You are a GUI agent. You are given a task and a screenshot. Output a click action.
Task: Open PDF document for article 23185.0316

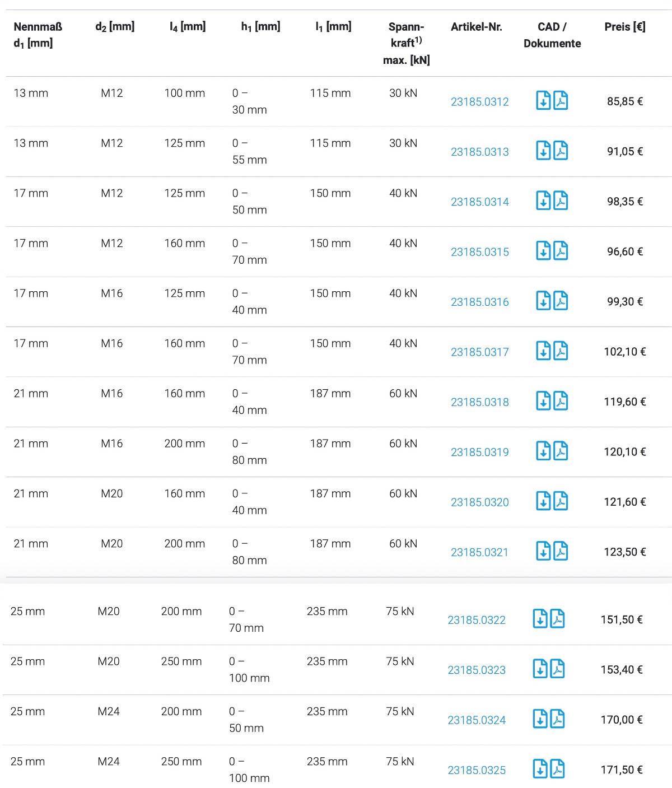click(561, 301)
